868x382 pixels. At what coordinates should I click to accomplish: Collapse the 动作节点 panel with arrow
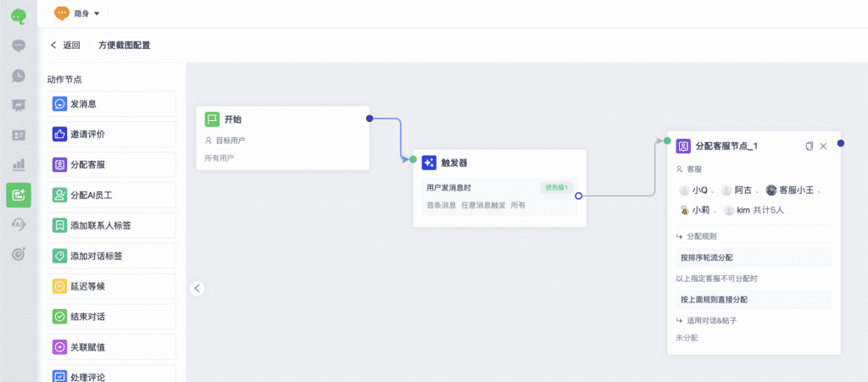tap(198, 288)
